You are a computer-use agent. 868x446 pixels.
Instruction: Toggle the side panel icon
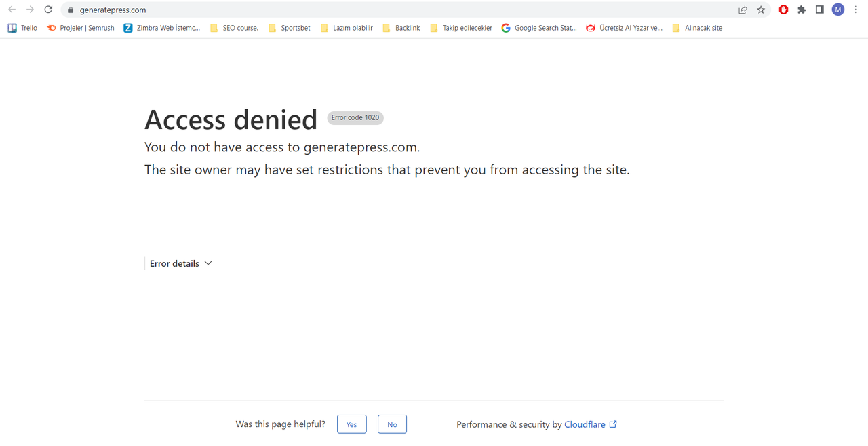point(820,10)
